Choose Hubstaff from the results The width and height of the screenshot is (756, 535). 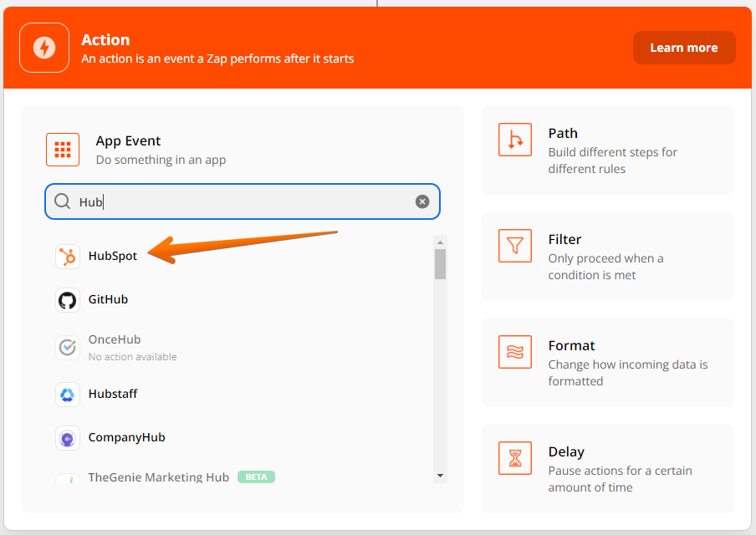coord(113,394)
